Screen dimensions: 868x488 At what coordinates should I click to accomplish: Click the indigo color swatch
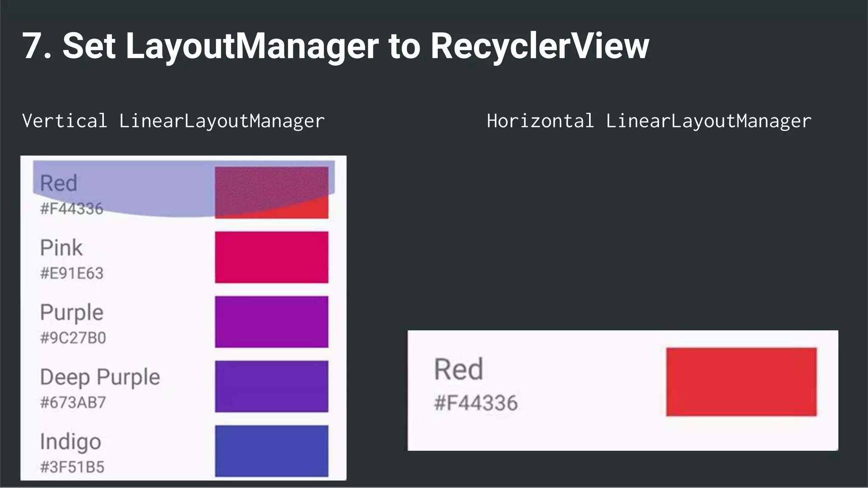272,451
